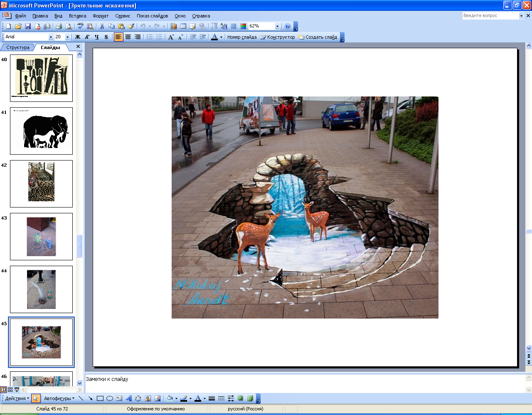The image size is (532, 415).
Task: Select slide 41 elephant thumbnail
Action: point(41,131)
